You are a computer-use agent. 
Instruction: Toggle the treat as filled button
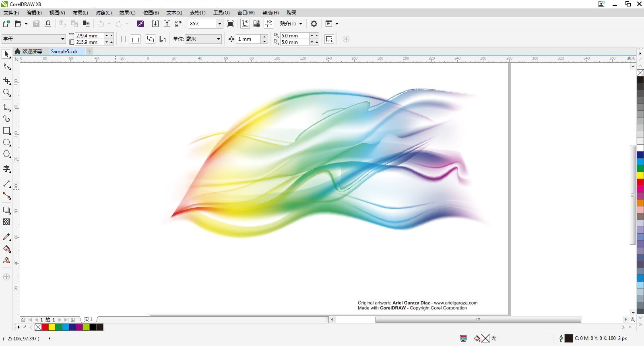click(x=329, y=39)
